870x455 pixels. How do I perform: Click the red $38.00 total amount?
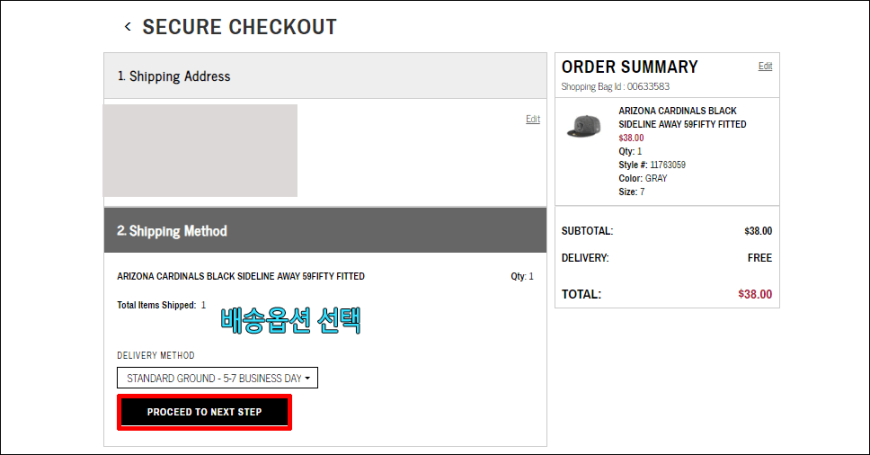pyautogui.click(x=755, y=294)
